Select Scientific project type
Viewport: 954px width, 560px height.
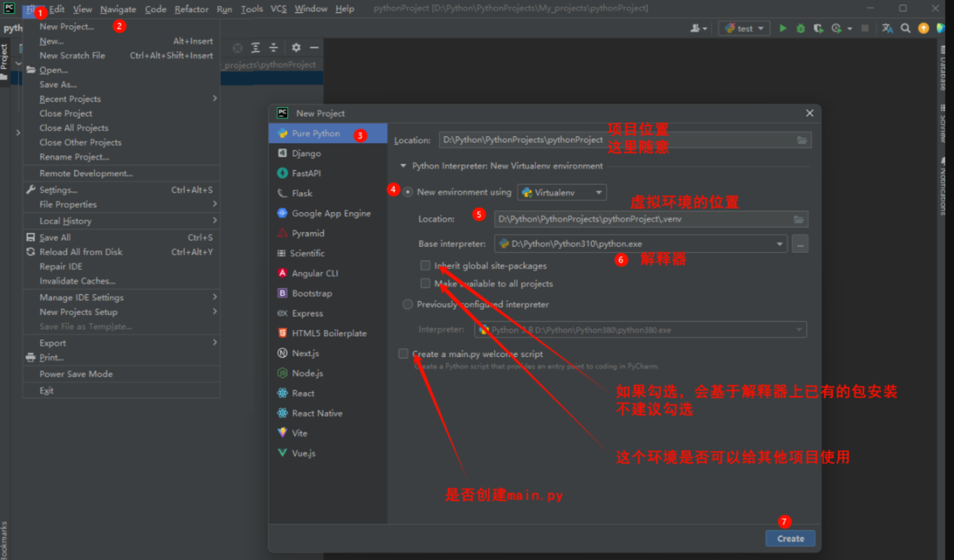pyautogui.click(x=327, y=253)
